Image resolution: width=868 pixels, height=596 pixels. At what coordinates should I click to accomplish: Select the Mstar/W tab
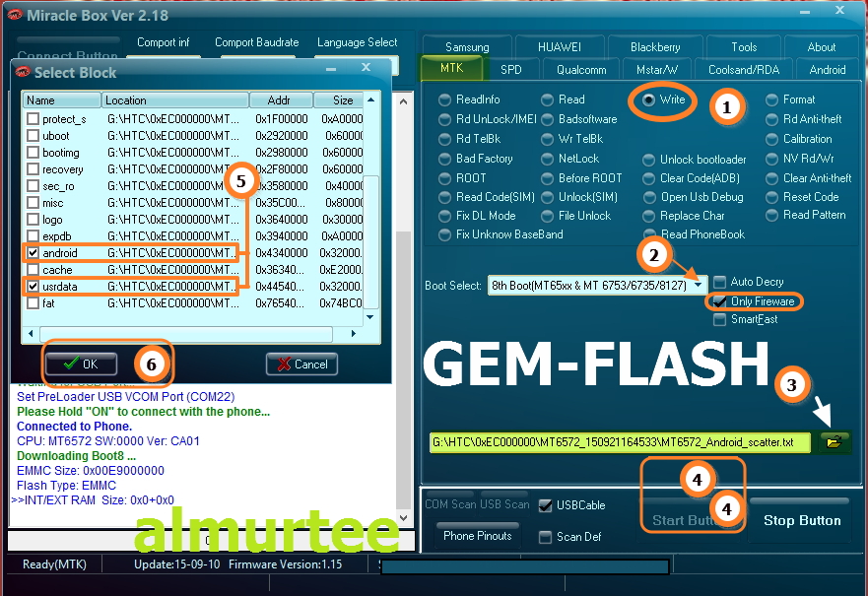(657, 70)
